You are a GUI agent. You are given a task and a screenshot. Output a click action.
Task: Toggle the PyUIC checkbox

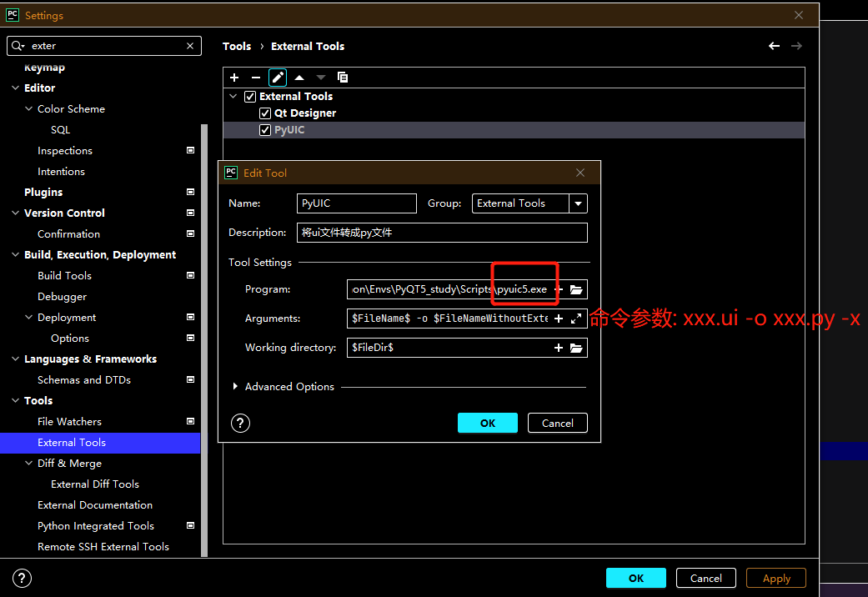[265, 130]
